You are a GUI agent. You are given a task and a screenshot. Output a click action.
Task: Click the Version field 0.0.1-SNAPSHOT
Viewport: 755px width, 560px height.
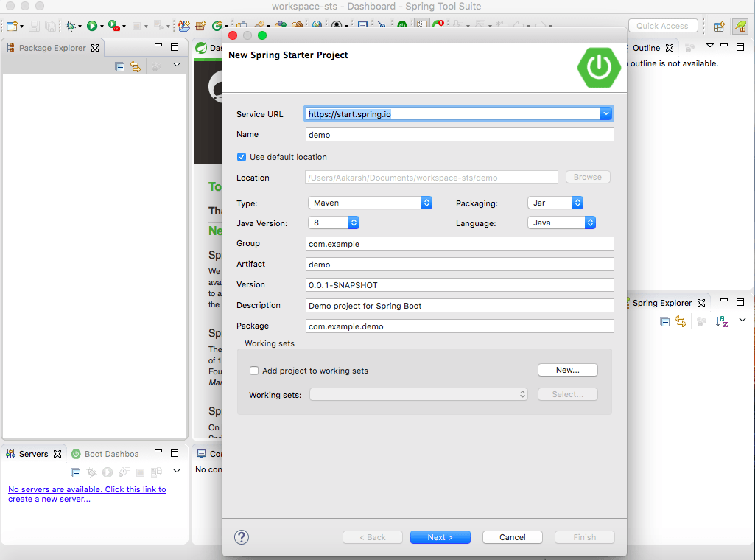click(460, 285)
